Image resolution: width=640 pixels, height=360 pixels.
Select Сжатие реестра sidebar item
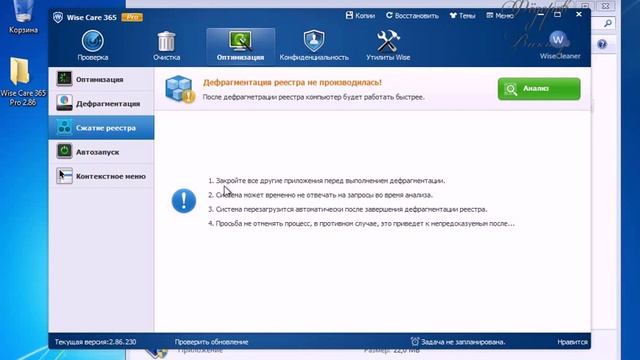coord(101,128)
